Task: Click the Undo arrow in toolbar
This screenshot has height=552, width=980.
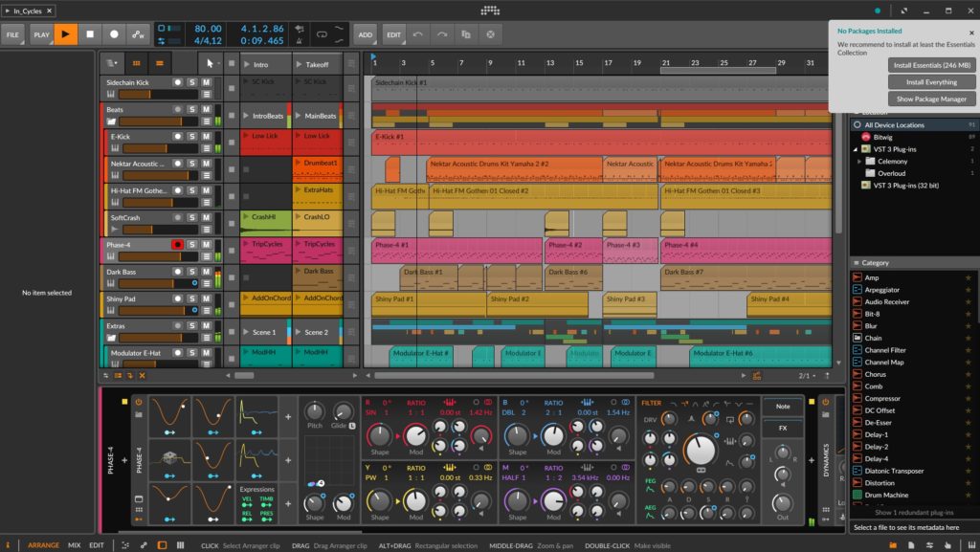Action: [418, 34]
